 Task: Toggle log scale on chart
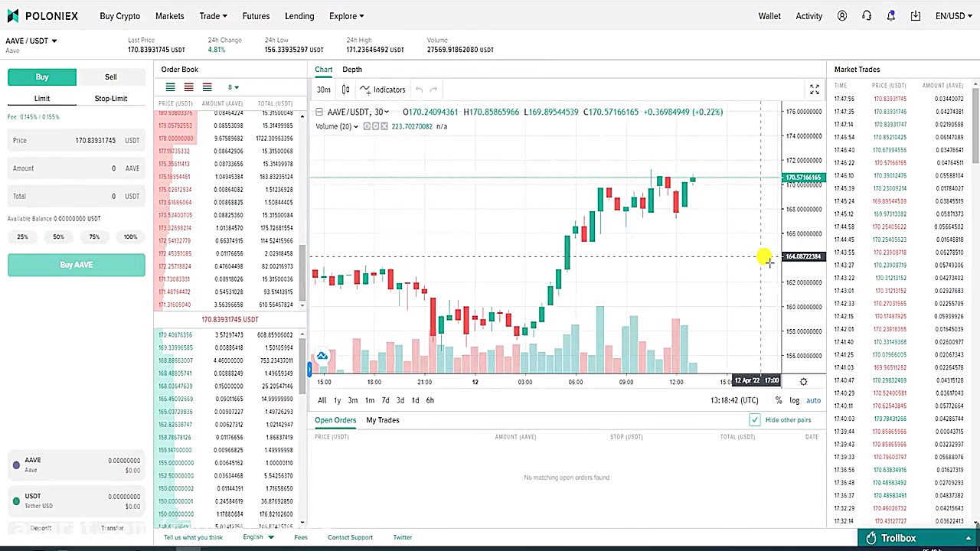[795, 400]
